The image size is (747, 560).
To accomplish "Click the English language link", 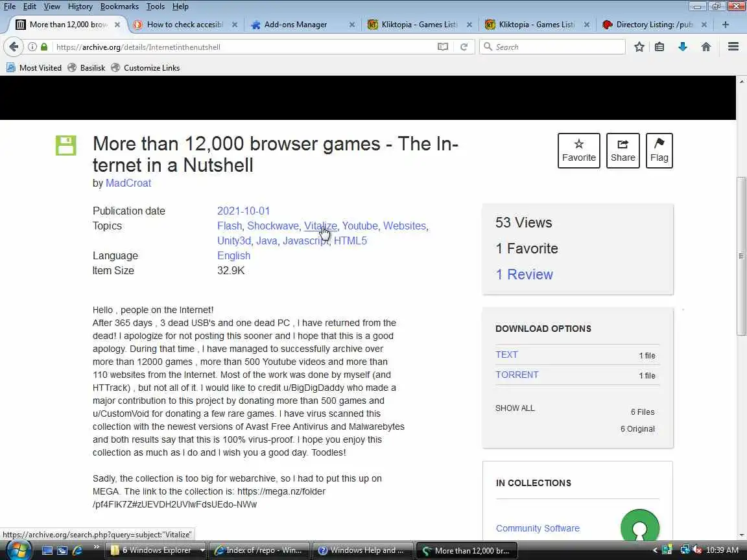I will click(233, 256).
